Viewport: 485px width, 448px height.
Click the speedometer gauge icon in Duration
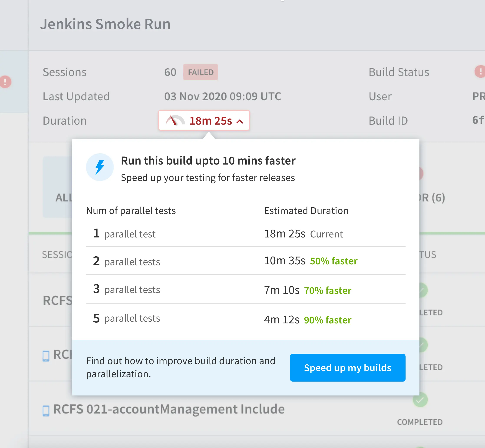pos(175,120)
